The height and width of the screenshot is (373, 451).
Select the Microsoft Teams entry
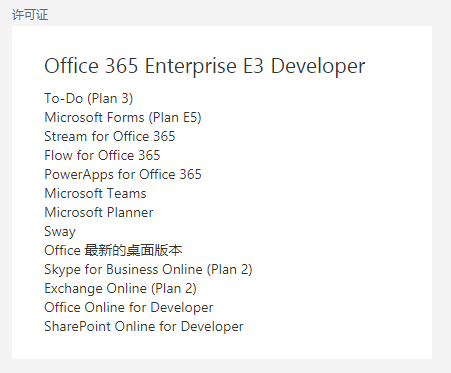(95, 193)
